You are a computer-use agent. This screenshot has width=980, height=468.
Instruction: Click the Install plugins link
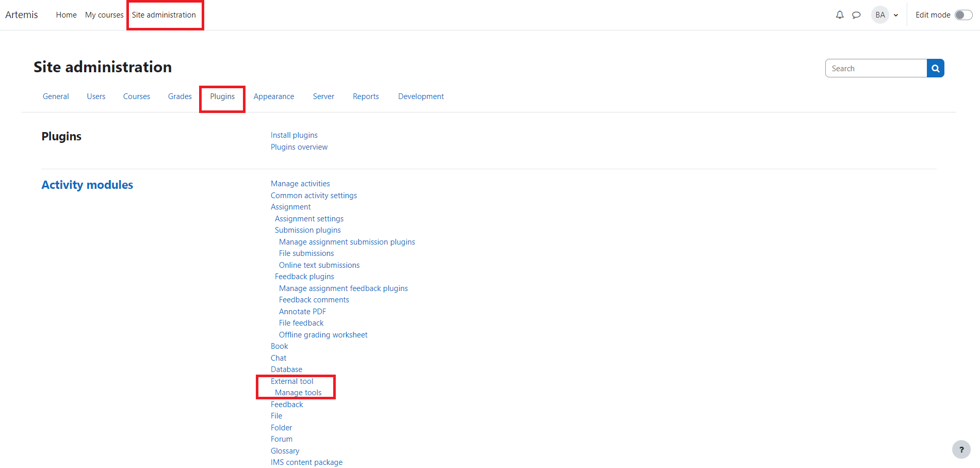click(294, 135)
